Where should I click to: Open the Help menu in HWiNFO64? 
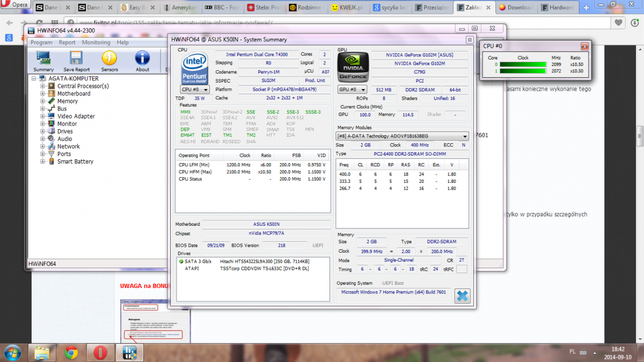coord(123,42)
